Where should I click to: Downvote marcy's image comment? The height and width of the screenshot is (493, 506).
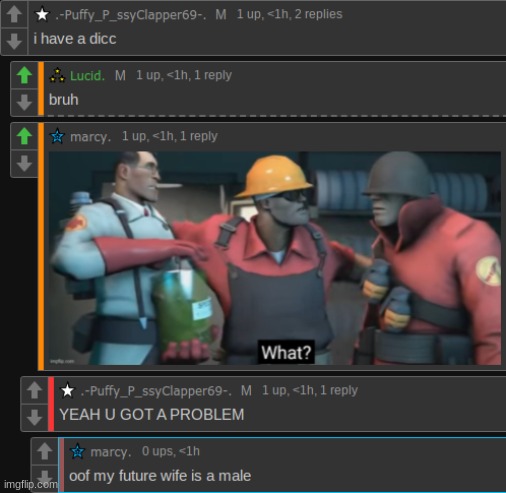pos(24,163)
